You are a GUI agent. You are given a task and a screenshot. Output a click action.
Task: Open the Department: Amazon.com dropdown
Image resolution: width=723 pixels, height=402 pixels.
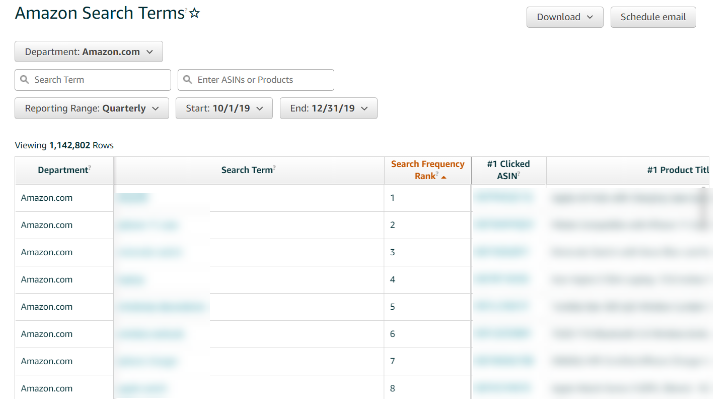pyautogui.click(x=89, y=52)
